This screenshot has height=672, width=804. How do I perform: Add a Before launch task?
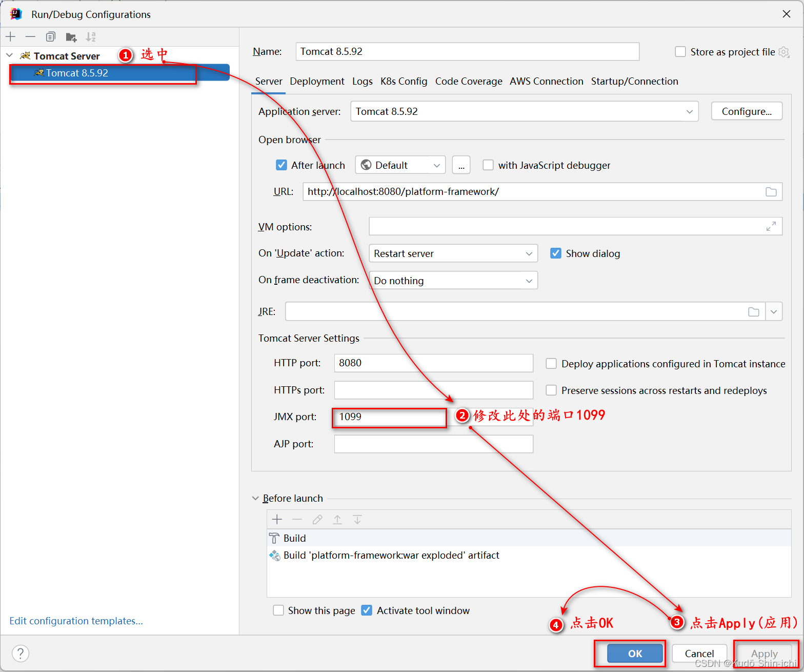(277, 519)
